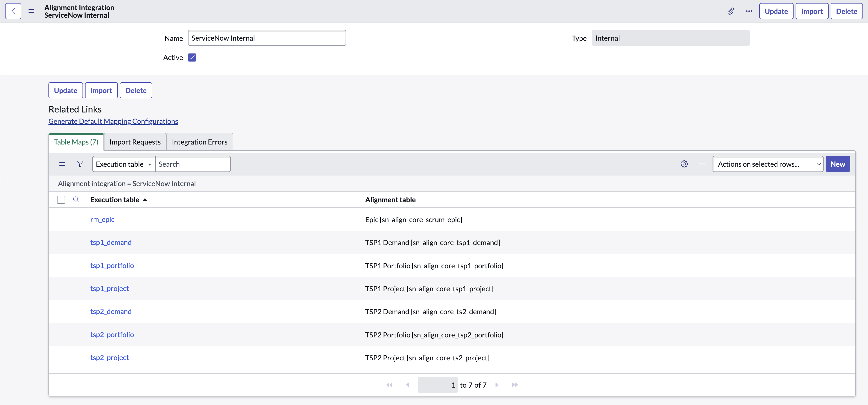Screen dimensions: 868x405
Task: Open the tsp1_demand table map record
Action: (x=111, y=242)
